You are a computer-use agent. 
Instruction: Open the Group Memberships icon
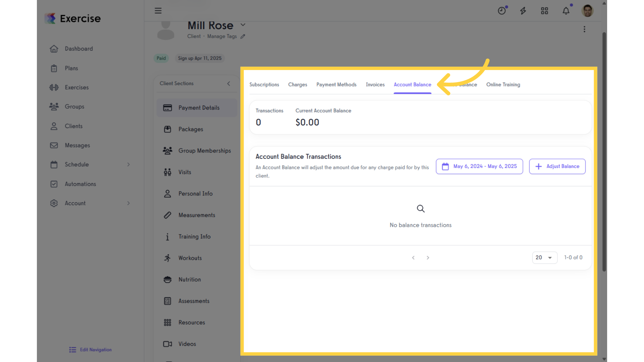pos(167,150)
